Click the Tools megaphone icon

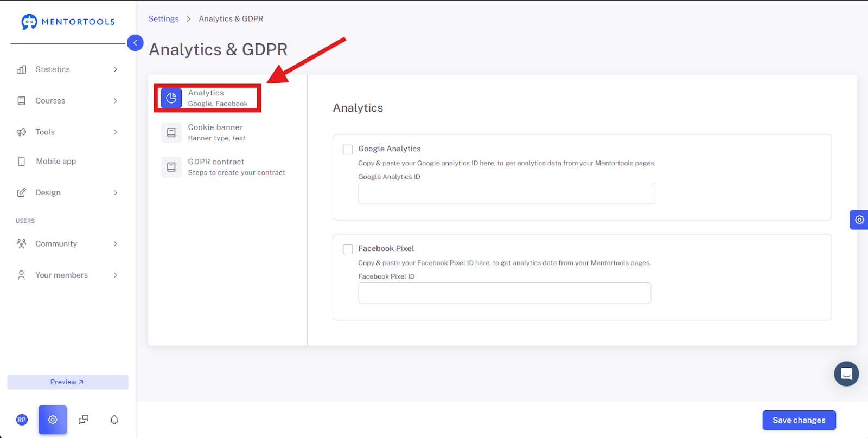pos(22,132)
